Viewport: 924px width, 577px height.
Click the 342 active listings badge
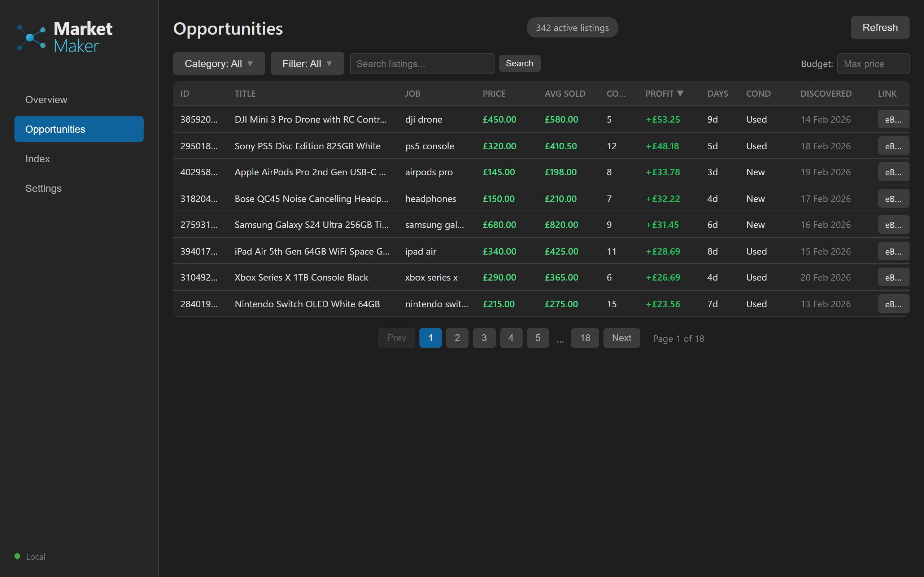pos(572,27)
